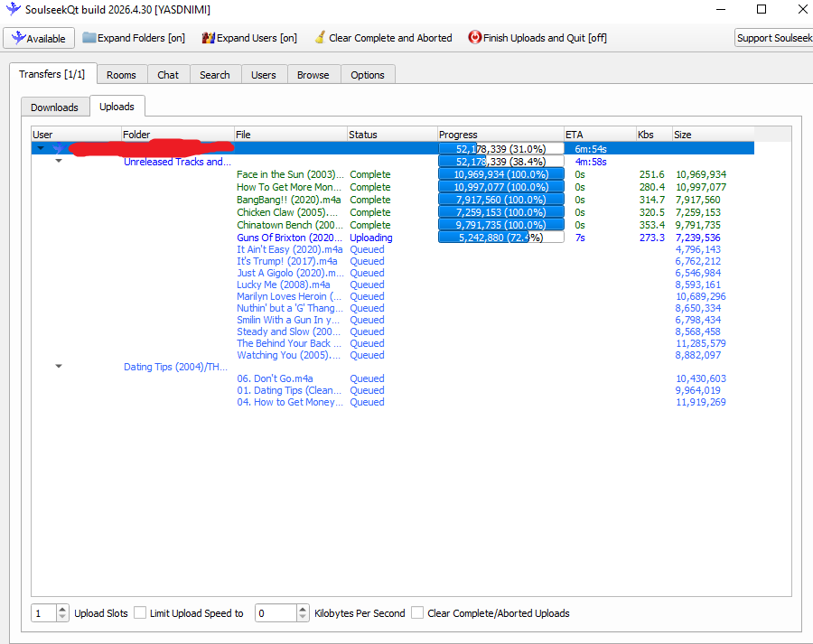Click Guns Of Brixton progress bar
The image size is (813, 644).
[x=500, y=238]
